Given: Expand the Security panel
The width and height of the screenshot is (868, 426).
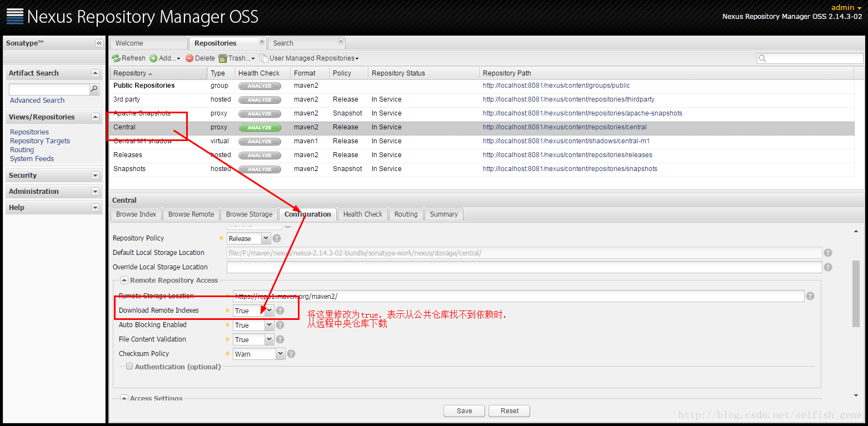Looking at the screenshot, I should [x=95, y=176].
